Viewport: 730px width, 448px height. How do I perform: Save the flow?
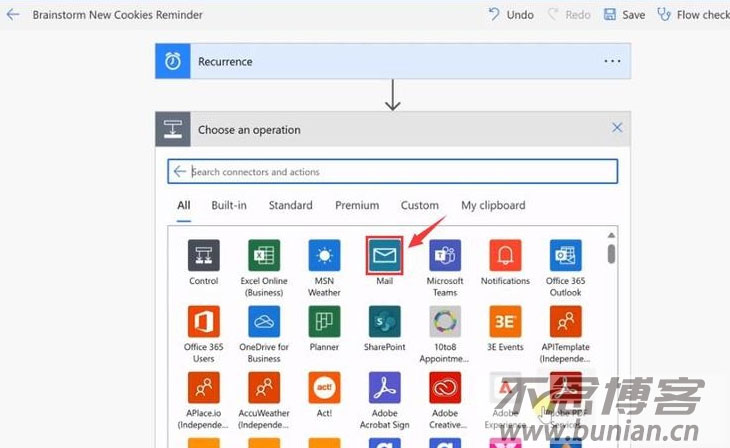624,15
